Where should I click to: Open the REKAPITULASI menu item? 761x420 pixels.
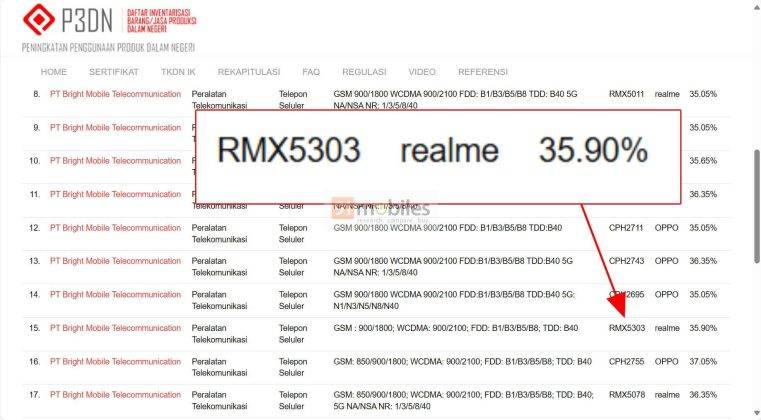(x=248, y=72)
